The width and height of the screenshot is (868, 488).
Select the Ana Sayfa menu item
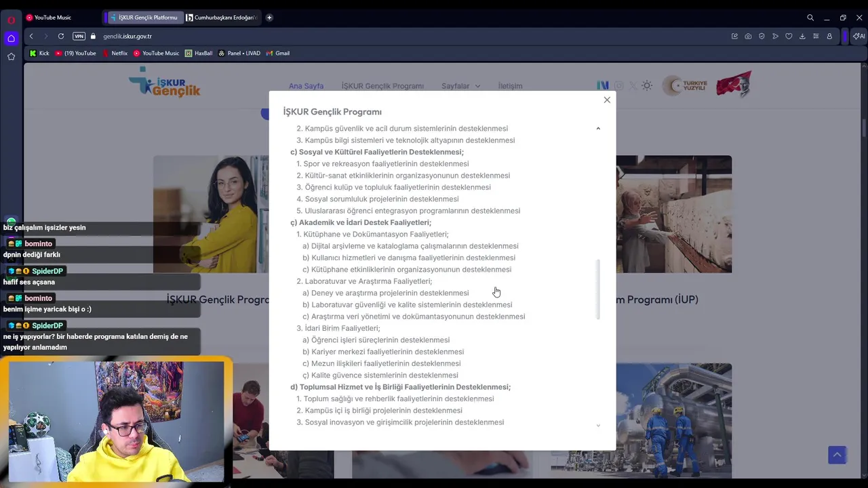point(306,86)
